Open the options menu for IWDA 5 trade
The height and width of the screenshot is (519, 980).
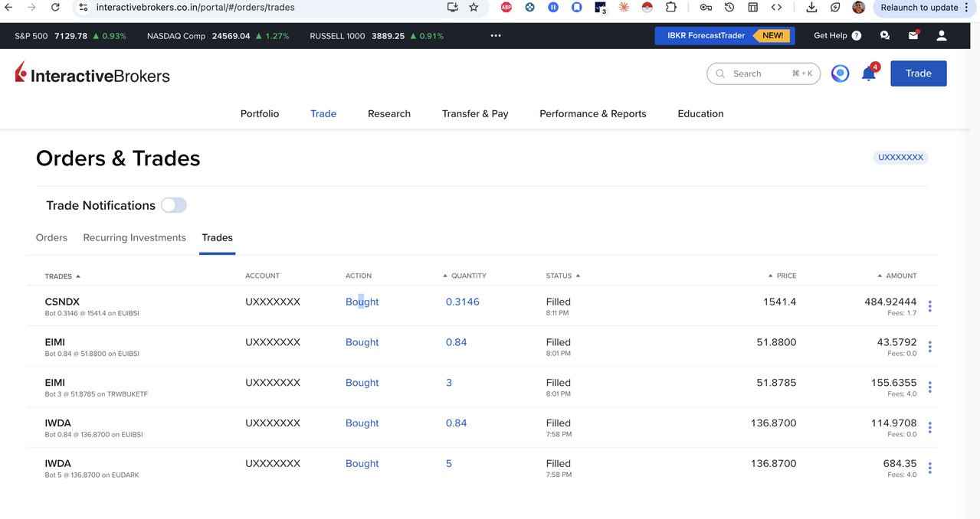point(929,468)
